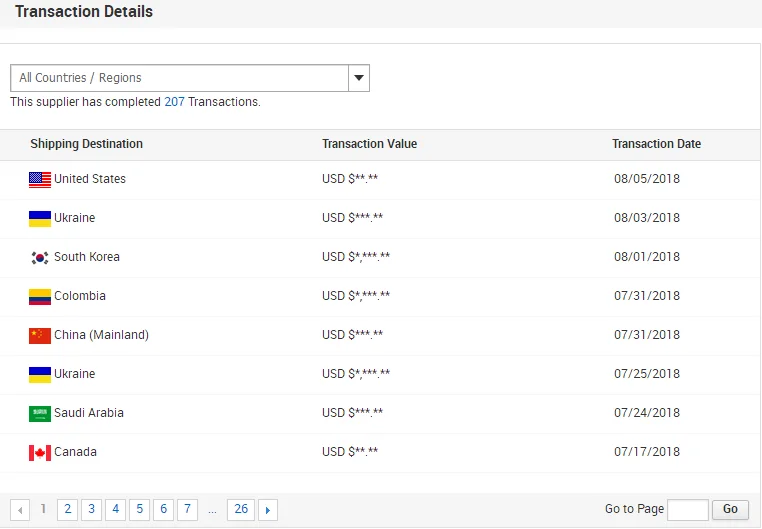Image resolution: width=762 pixels, height=529 pixels.
Task: Click the Colombia flag icon
Action: [40, 297]
